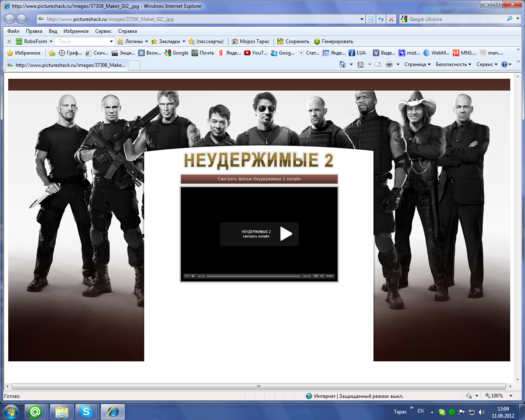525x420 pixels.
Task: Open the I.UA bookmark
Action: 357,53
